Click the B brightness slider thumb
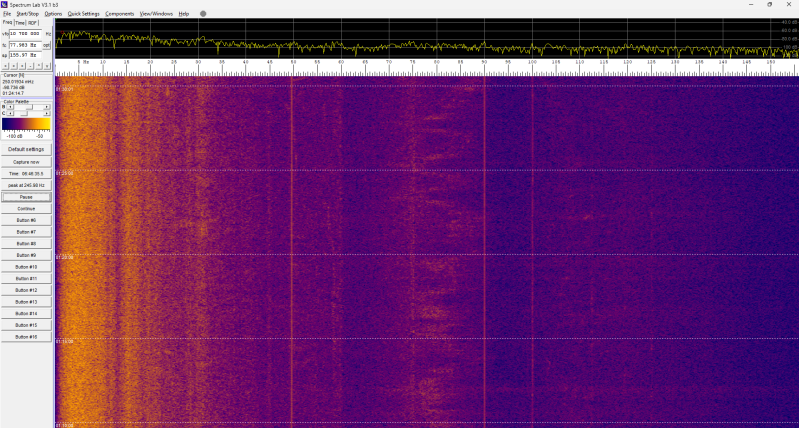This screenshot has width=799, height=428. 30,107
